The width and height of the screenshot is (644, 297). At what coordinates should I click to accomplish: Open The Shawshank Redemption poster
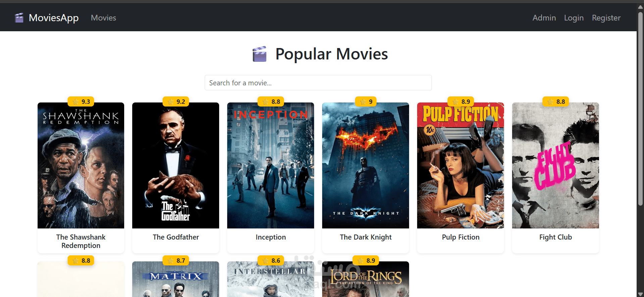coord(81,165)
